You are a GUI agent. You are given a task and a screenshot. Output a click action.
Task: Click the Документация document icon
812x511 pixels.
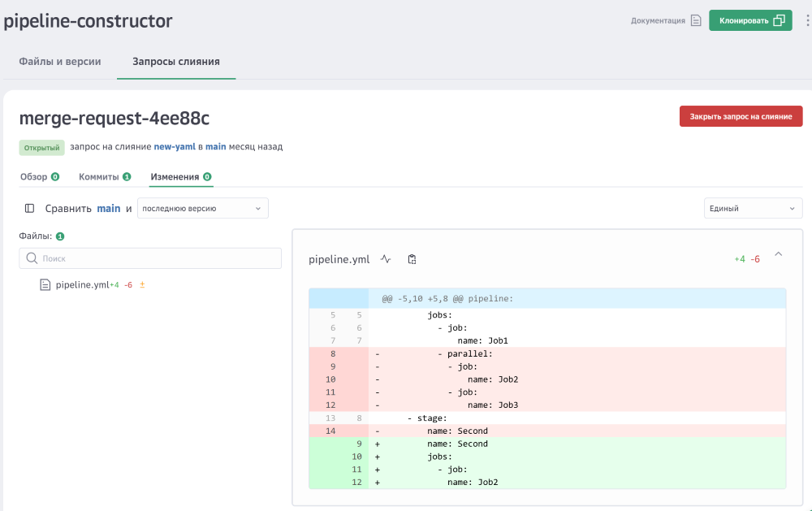(696, 21)
